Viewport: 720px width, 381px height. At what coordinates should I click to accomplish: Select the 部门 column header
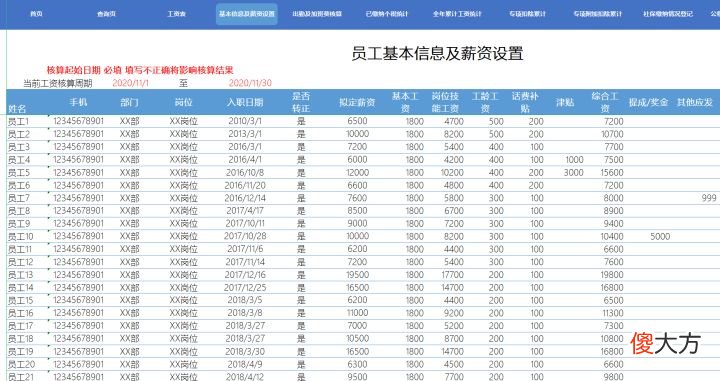(129, 102)
